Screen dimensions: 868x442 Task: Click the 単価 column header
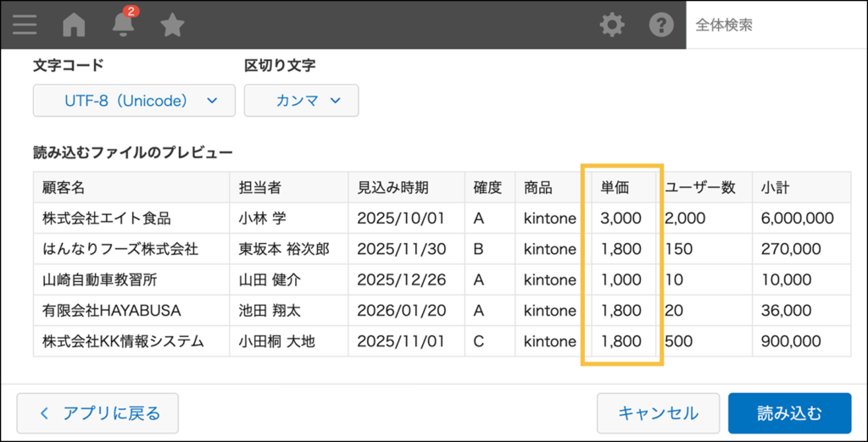[x=615, y=188]
